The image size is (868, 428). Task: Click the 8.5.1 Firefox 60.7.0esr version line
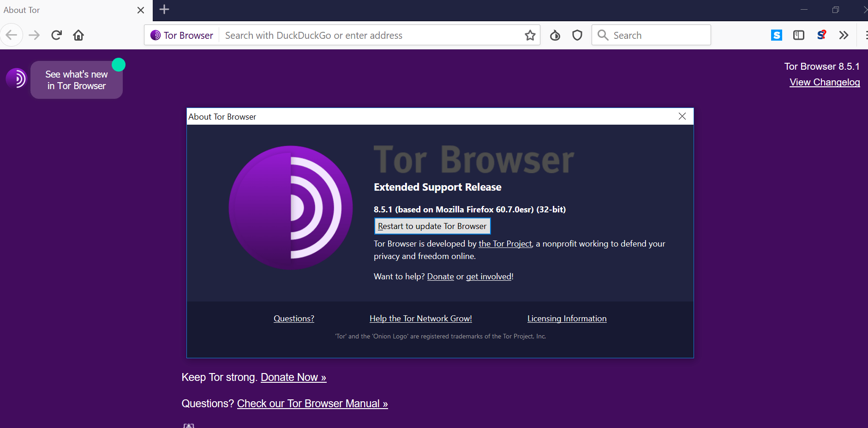(x=470, y=210)
